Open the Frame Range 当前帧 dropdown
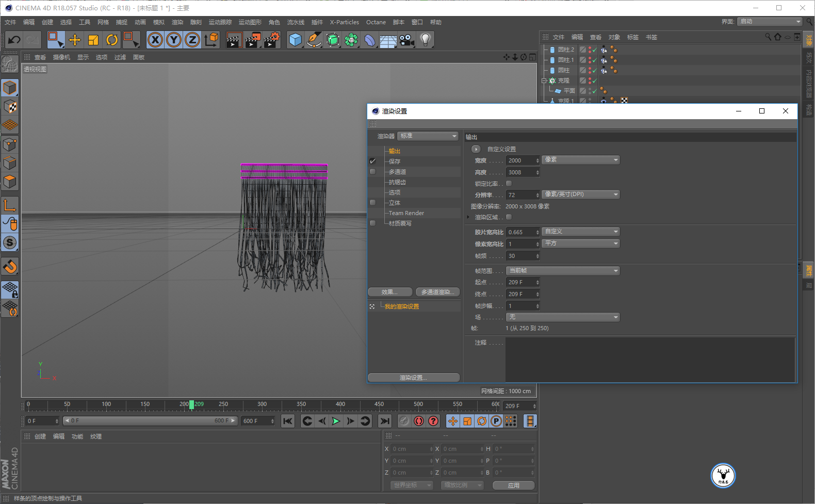The width and height of the screenshot is (815, 504). coord(563,271)
